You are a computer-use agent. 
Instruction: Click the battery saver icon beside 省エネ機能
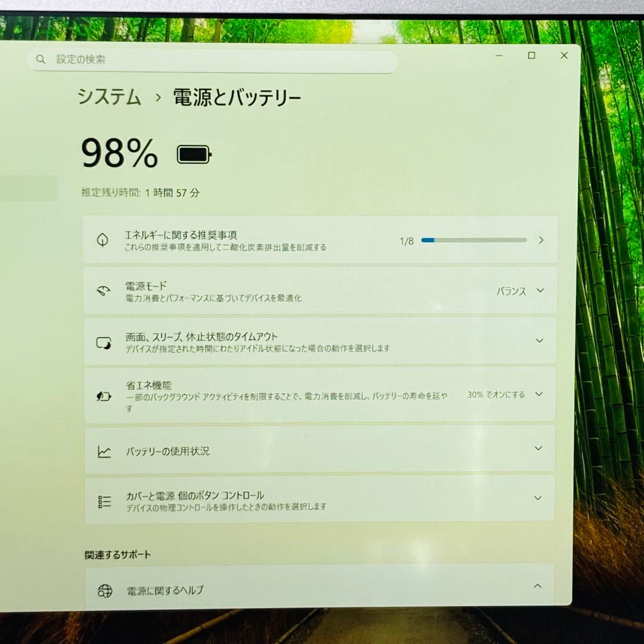pyautogui.click(x=104, y=394)
